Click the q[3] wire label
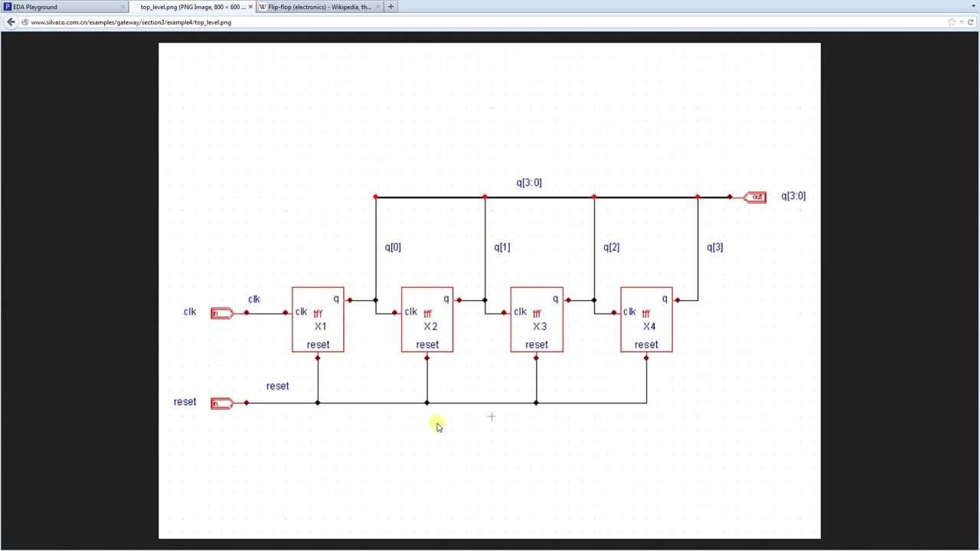 (x=714, y=247)
